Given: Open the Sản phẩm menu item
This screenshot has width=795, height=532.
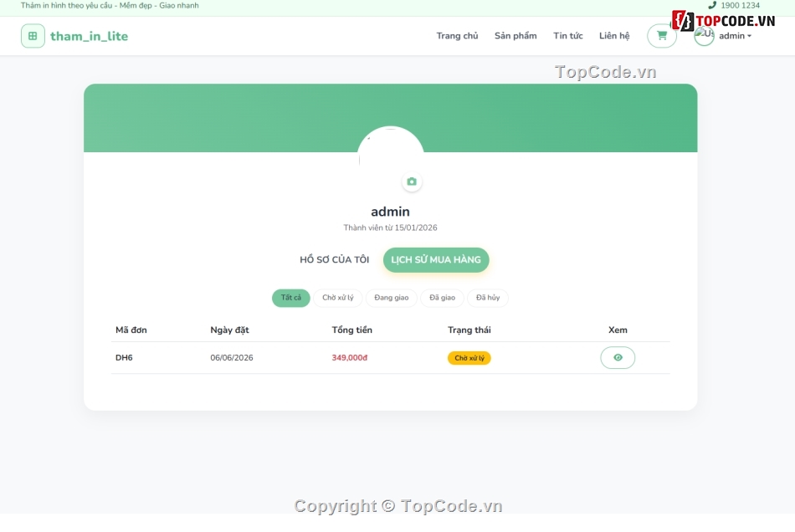Looking at the screenshot, I should [515, 36].
